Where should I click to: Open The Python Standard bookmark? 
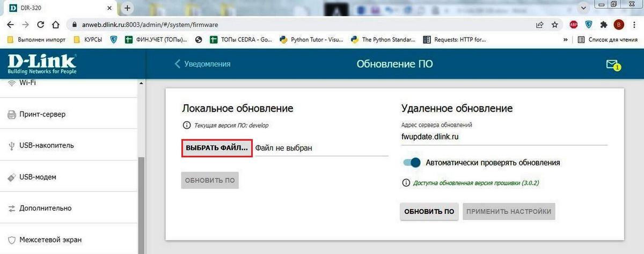383,39
